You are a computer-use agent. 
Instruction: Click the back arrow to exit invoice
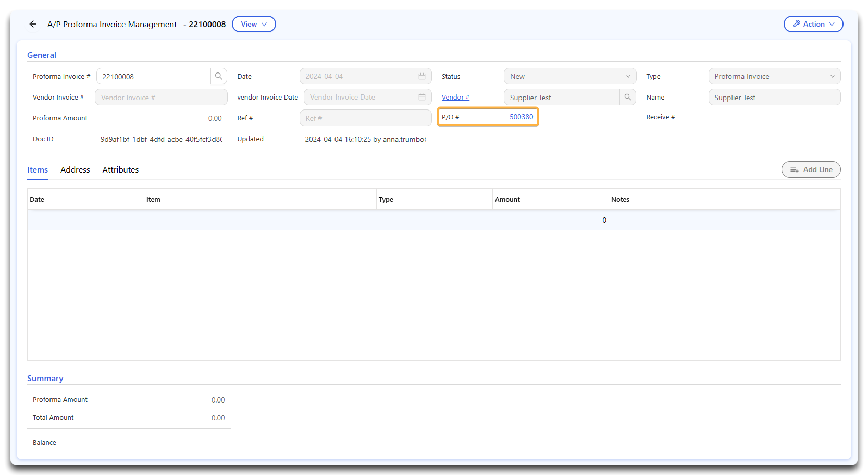click(32, 24)
